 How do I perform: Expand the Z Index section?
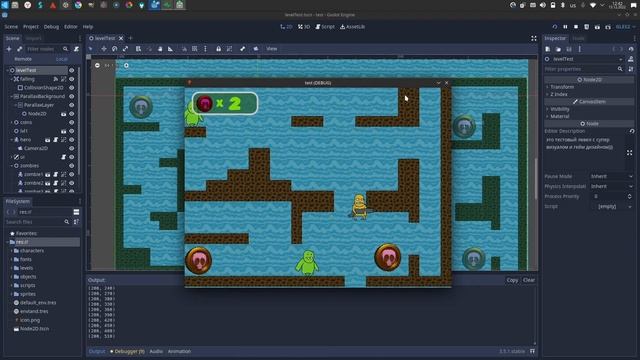(x=559, y=94)
